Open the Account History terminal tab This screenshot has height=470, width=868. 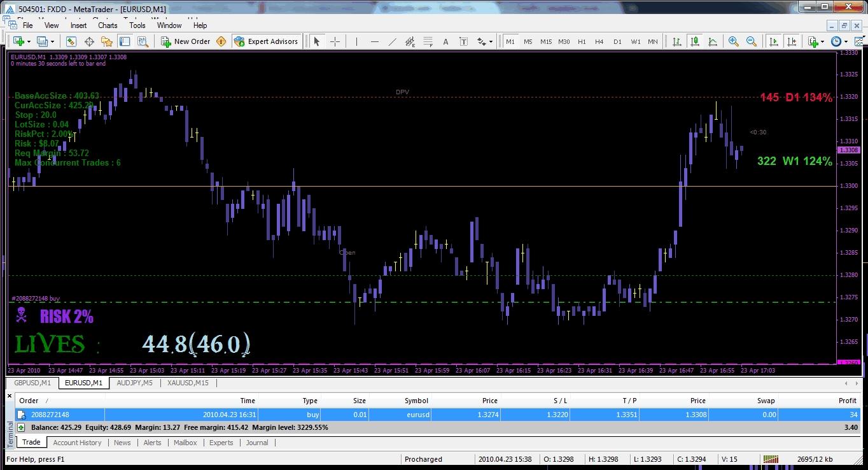77,443
